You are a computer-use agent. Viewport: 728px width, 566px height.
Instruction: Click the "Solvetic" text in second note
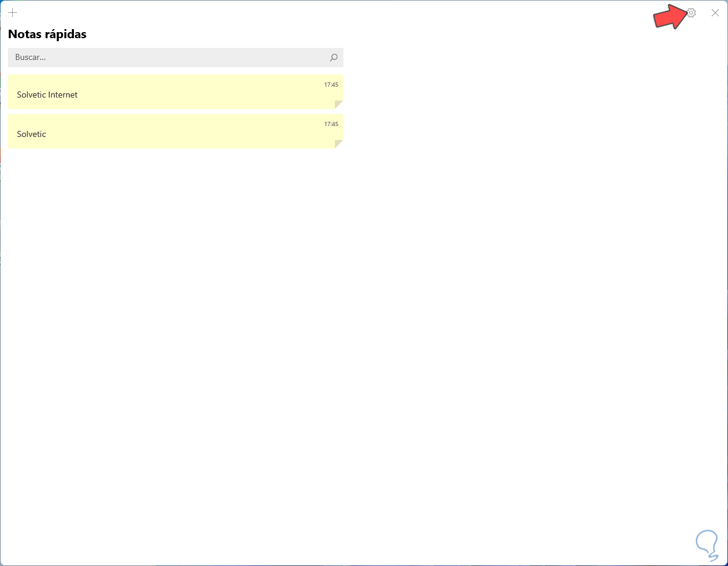coord(31,134)
